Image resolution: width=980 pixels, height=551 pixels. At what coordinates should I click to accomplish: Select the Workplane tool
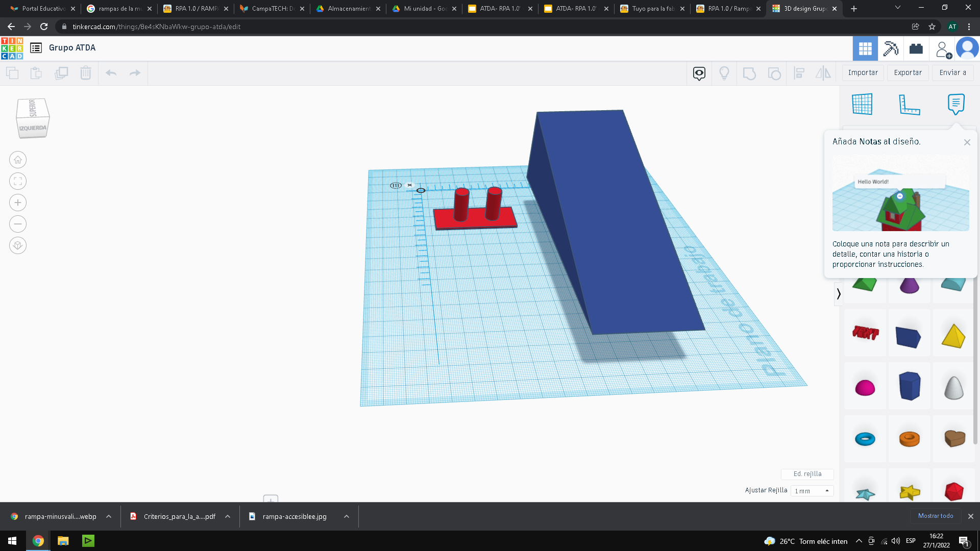click(x=862, y=104)
